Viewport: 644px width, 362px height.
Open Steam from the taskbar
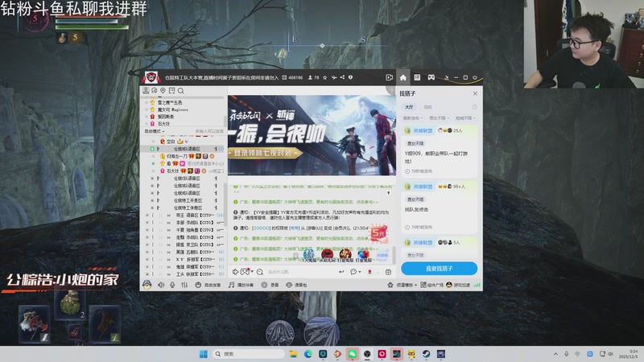(427, 354)
